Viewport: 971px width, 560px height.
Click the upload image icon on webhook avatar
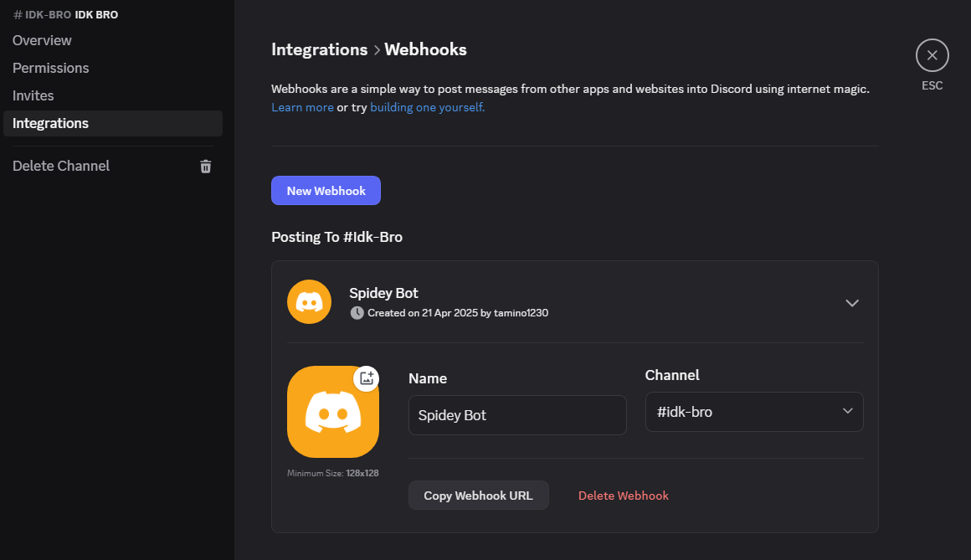367,378
